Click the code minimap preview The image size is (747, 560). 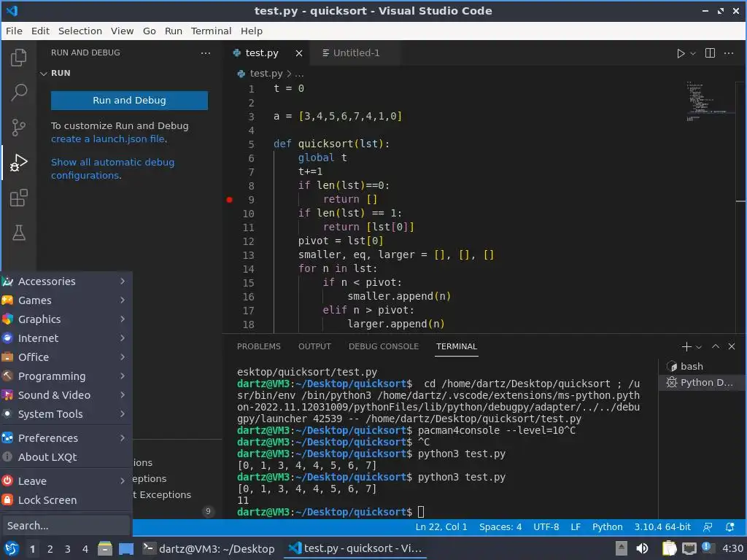coord(710,101)
